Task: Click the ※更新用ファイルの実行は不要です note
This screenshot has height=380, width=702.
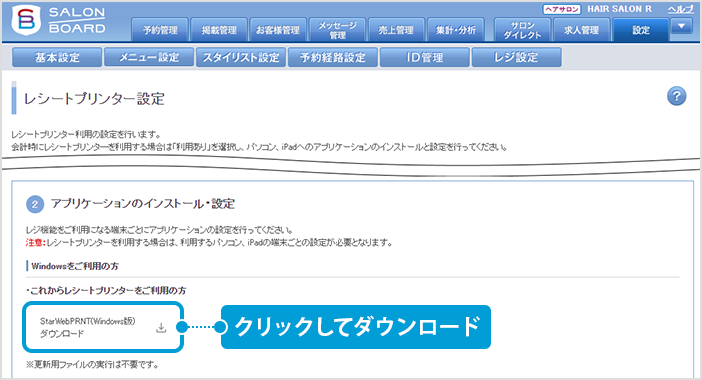Action: point(92,365)
